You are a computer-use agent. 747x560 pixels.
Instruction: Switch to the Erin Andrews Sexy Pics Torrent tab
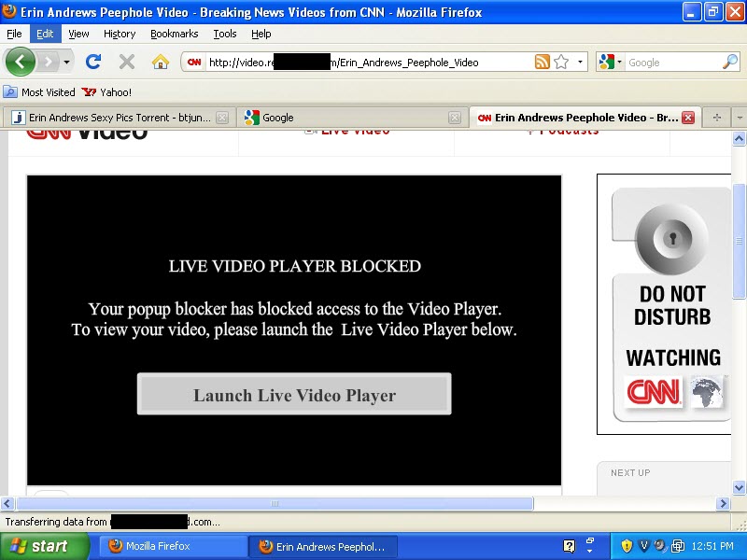120,118
